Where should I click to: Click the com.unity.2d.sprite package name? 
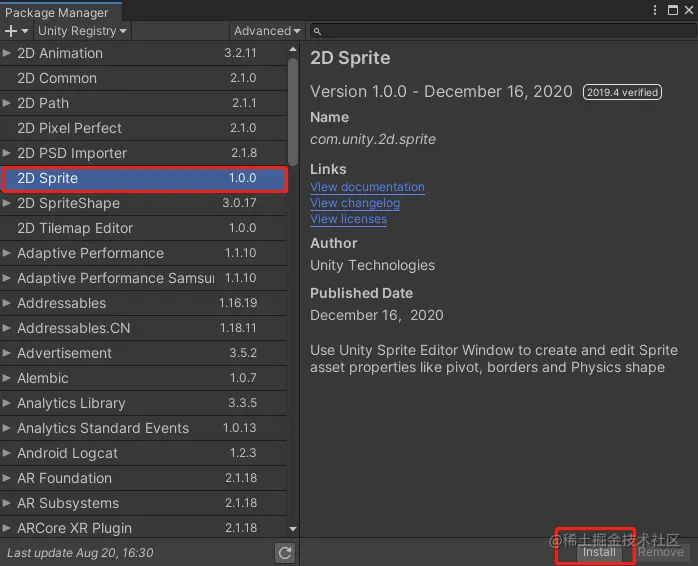click(x=373, y=139)
